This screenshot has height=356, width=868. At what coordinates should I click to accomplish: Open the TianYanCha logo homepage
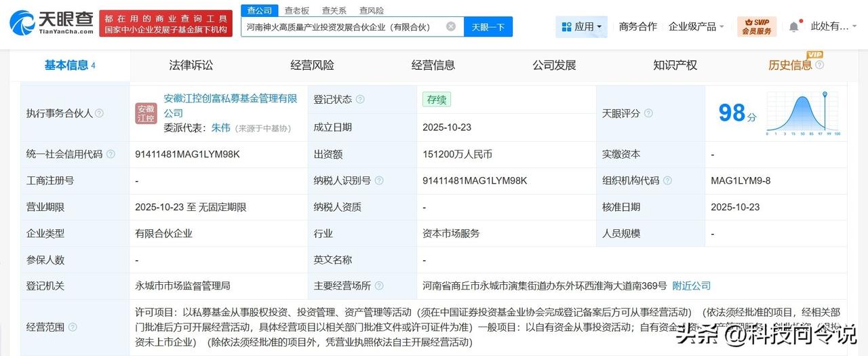tap(52, 24)
